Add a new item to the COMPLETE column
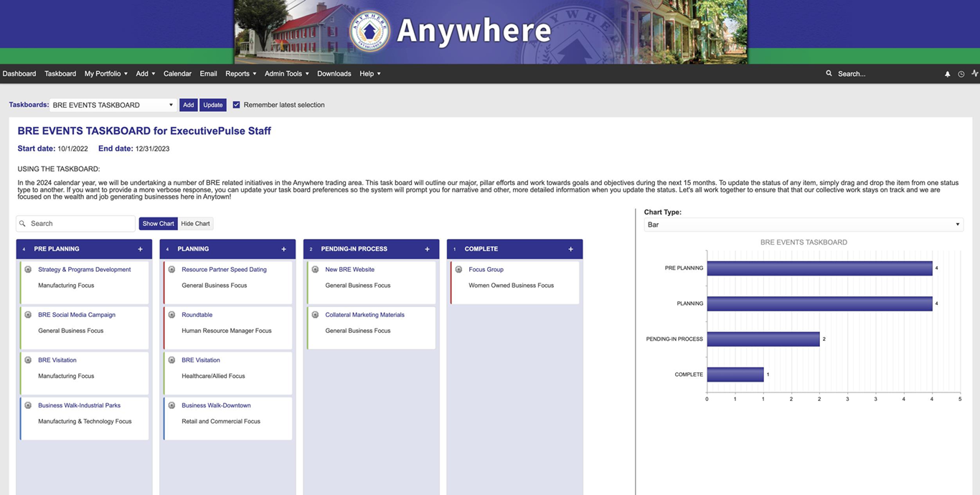The height and width of the screenshot is (495, 980). coord(570,249)
